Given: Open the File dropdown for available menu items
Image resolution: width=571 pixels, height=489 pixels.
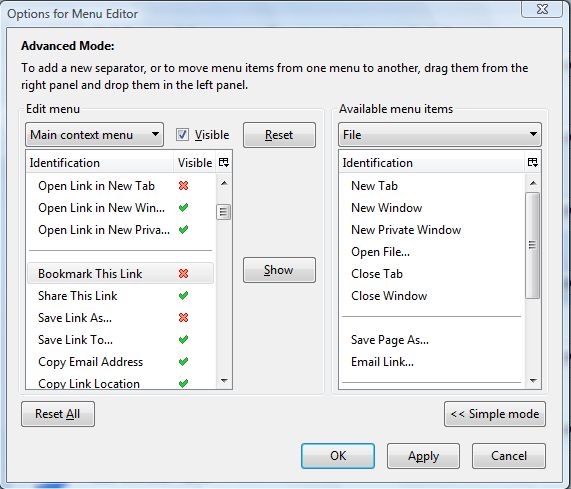Looking at the screenshot, I should pos(440,135).
